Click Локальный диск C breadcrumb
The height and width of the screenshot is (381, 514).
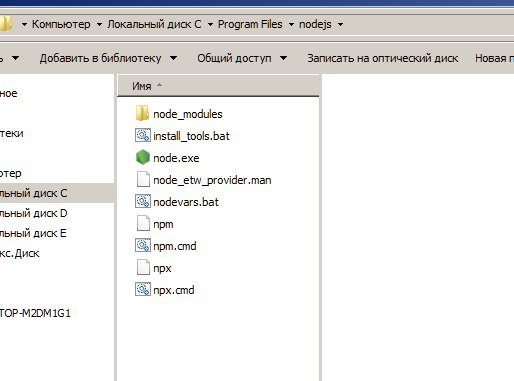154,24
